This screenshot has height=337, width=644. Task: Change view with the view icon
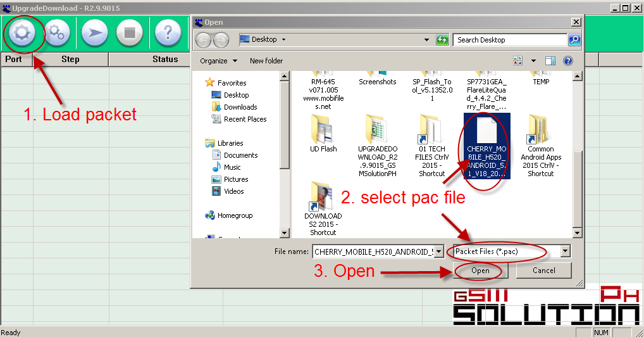pos(518,61)
